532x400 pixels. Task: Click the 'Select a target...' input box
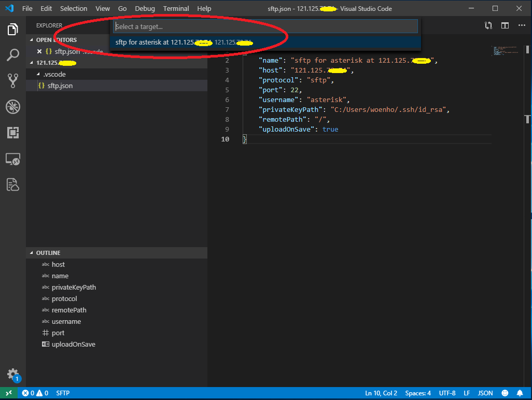[265, 26]
